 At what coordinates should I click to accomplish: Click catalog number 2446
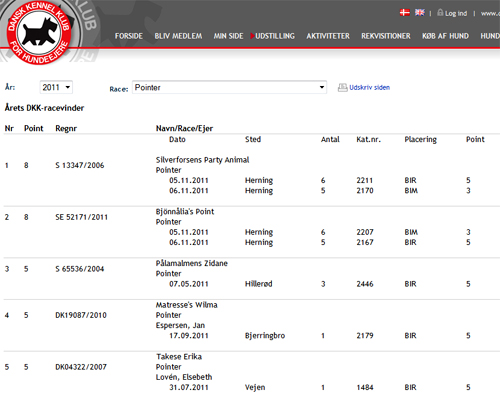click(x=365, y=284)
